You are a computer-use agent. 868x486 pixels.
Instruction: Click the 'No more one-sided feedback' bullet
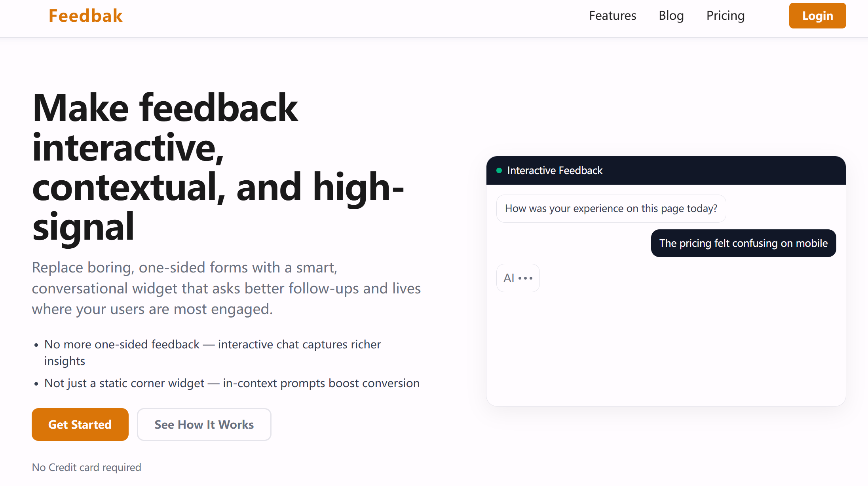click(x=213, y=352)
